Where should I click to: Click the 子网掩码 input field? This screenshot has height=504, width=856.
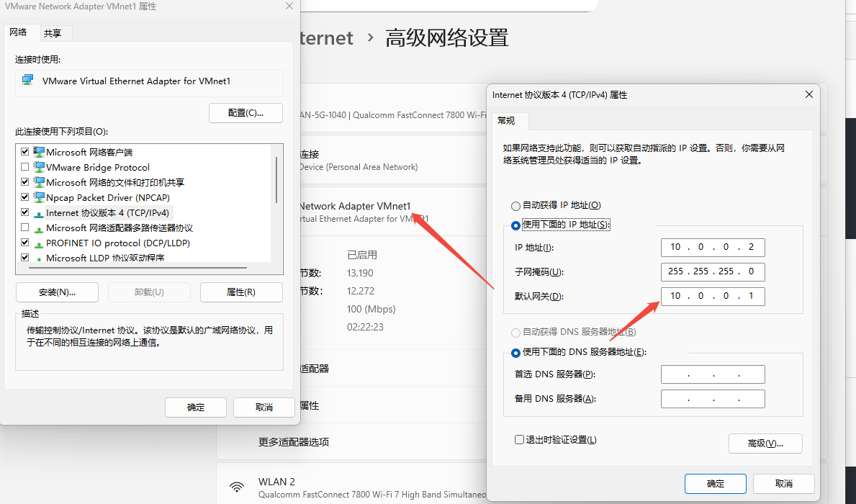click(x=713, y=271)
